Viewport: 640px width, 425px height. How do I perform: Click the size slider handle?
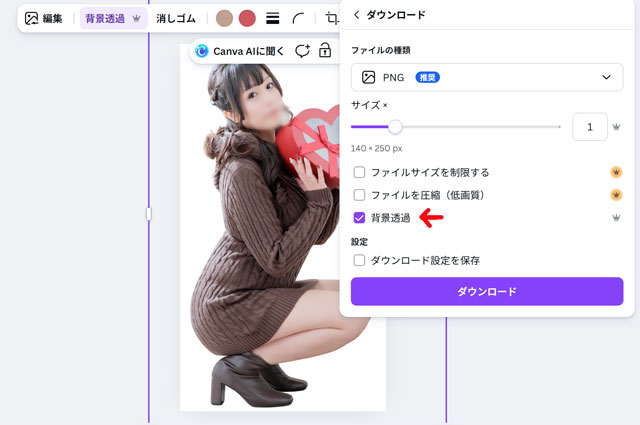coord(395,127)
